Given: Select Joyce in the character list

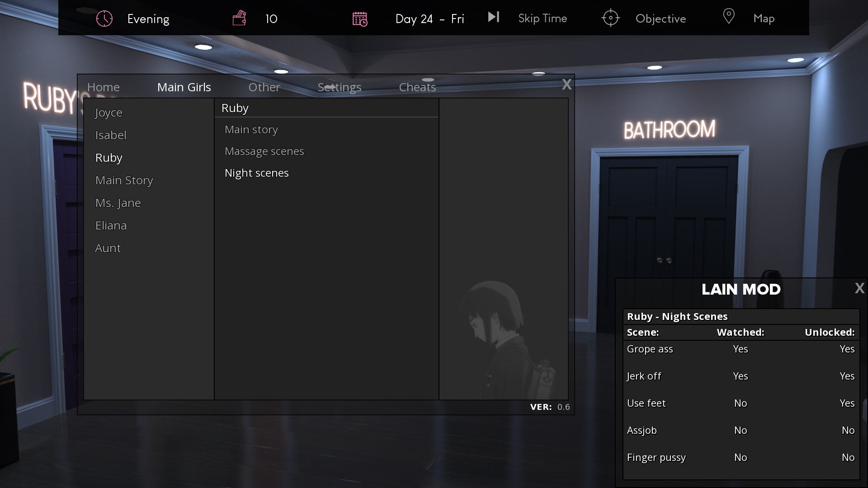Looking at the screenshot, I should pyautogui.click(x=108, y=113).
